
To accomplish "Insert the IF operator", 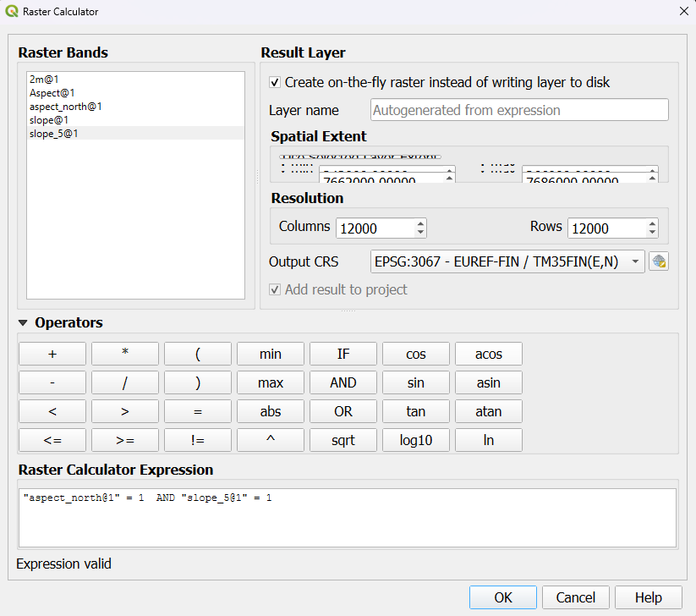I will tap(343, 354).
